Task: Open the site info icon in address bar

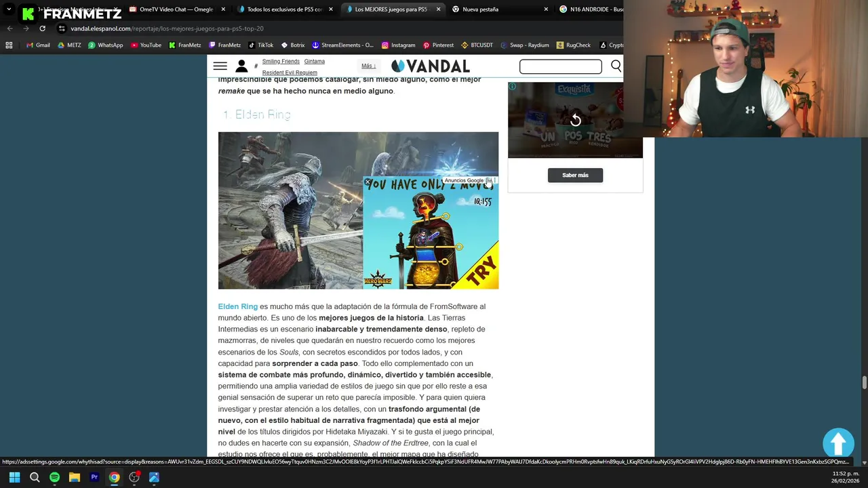Action: (62, 28)
